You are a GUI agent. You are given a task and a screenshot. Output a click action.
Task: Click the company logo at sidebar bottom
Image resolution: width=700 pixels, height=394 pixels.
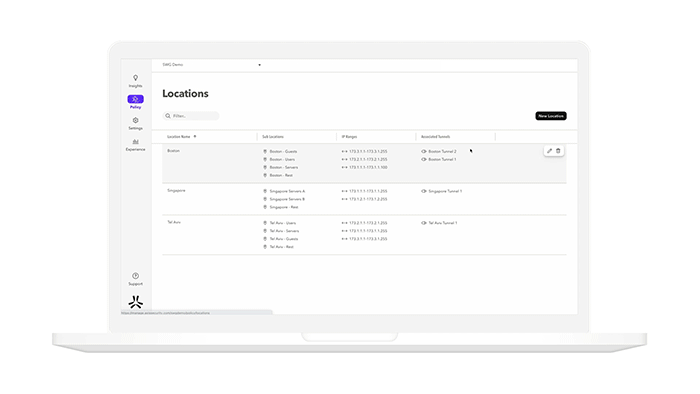point(136,302)
